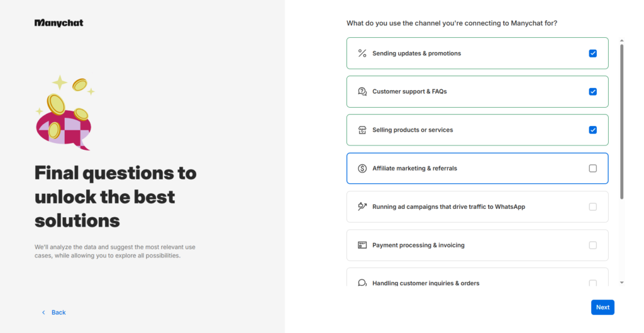Image resolution: width=644 pixels, height=333 pixels.
Task: Uncheck Selling products or services checkbox
Action: point(592,130)
